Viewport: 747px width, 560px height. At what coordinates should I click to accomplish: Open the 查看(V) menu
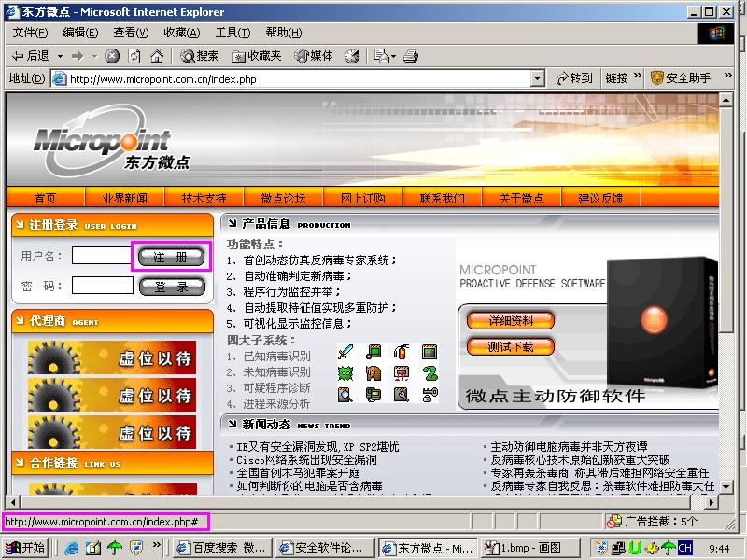(131, 33)
